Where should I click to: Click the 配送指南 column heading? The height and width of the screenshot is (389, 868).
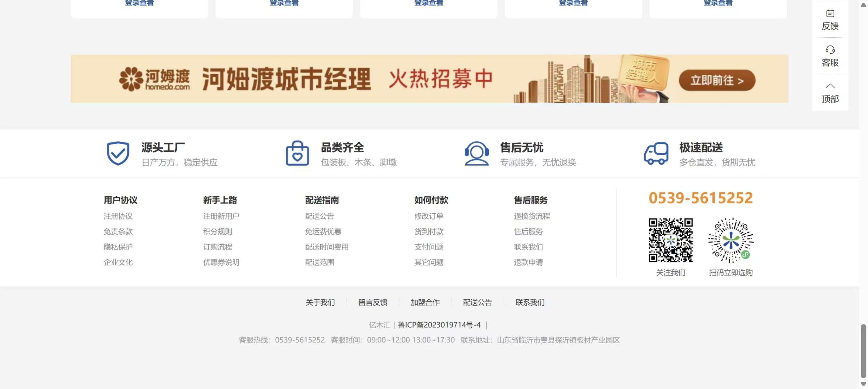click(322, 200)
